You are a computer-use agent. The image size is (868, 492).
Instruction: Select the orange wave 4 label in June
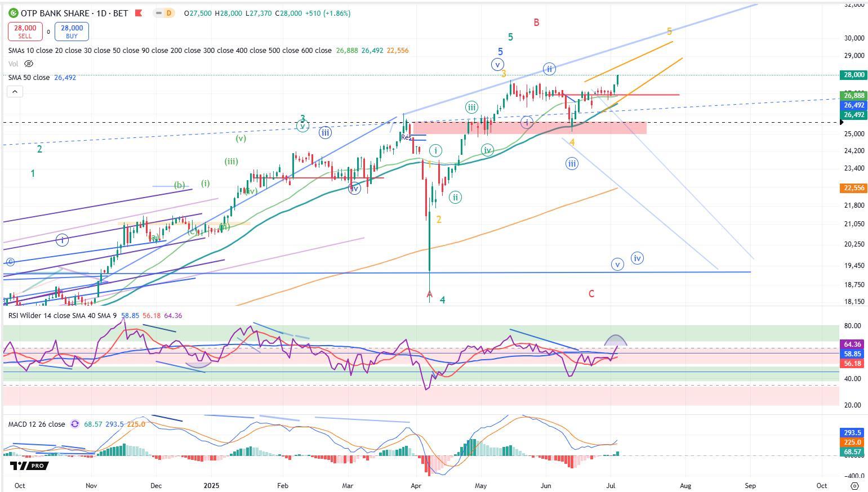click(572, 143)
